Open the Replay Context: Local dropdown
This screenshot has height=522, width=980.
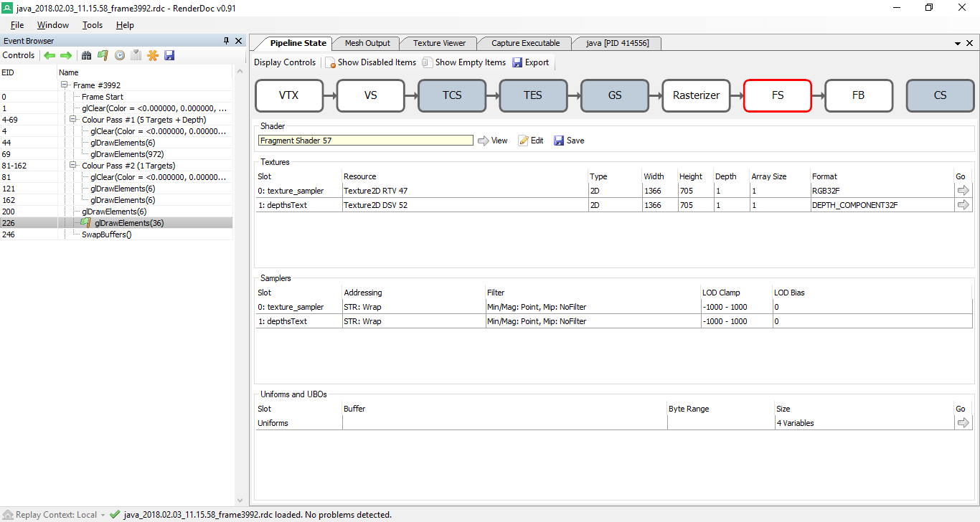103,515
